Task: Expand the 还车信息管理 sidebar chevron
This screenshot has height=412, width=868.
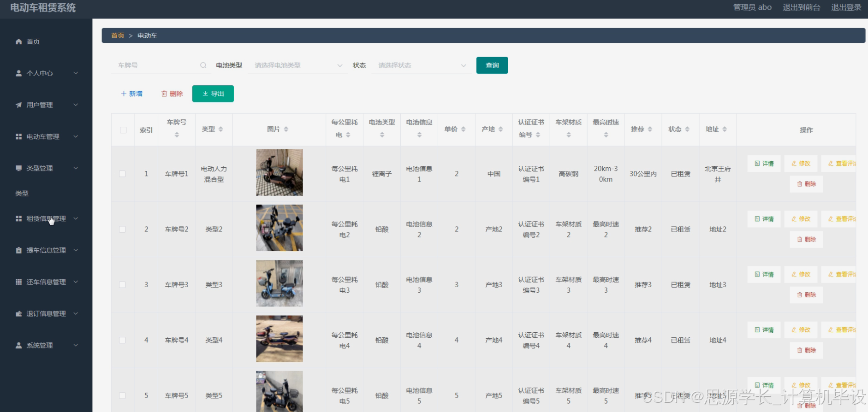Action: (76, 282)
